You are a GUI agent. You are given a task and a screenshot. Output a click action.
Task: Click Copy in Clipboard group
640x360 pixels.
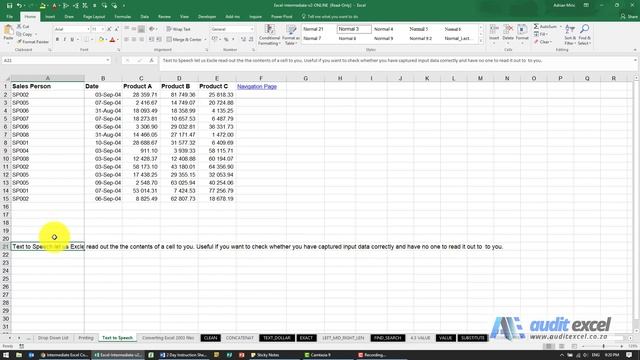tap(25, 34)
